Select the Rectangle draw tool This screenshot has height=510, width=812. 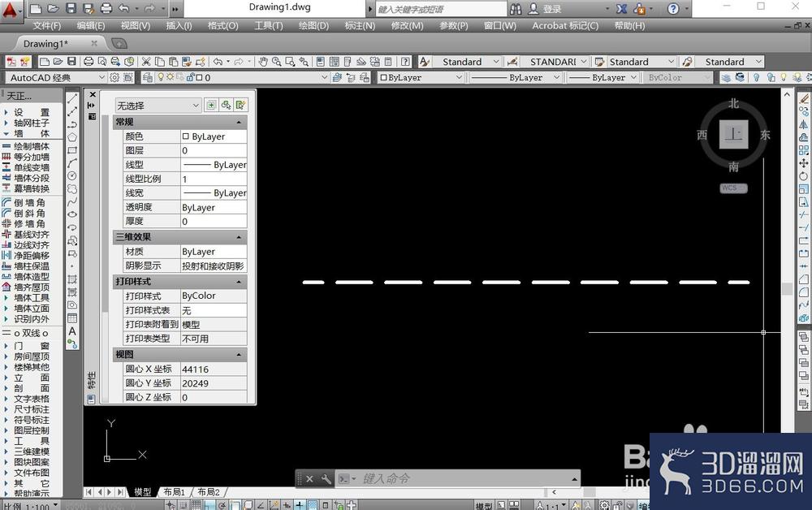pos(72,150)
